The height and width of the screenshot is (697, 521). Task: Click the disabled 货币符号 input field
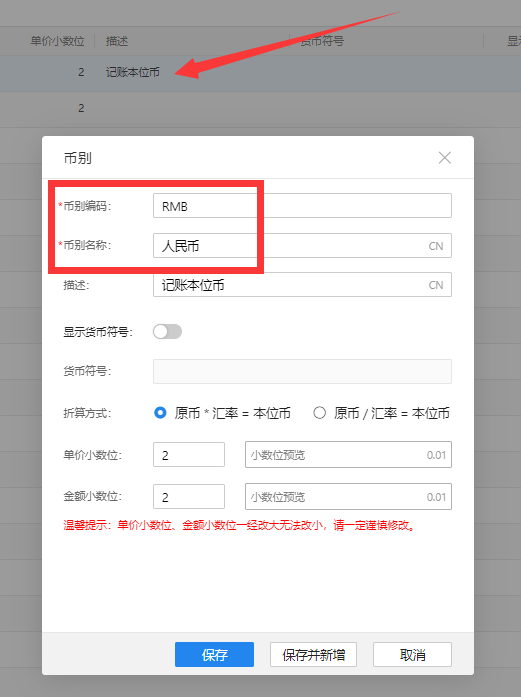302,371
